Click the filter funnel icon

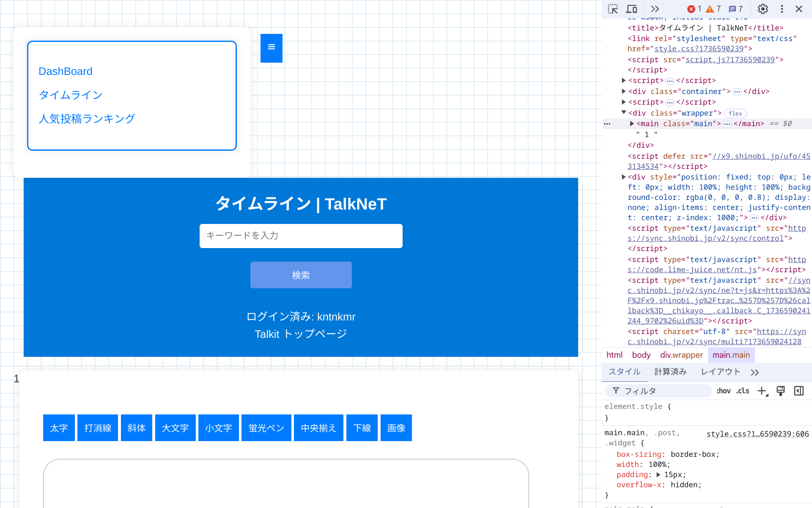(x=616, y=391)
